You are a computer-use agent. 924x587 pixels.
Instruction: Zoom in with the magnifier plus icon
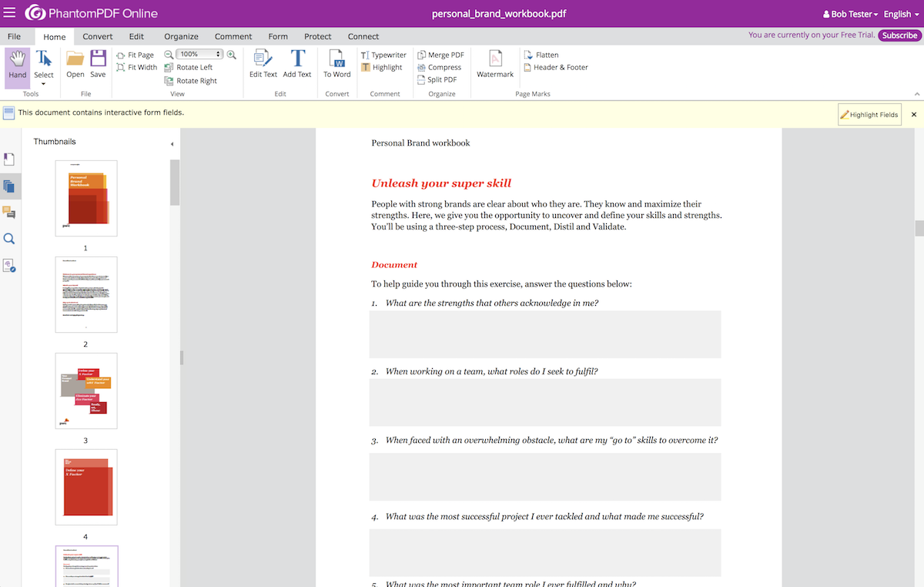pos(232,55)
